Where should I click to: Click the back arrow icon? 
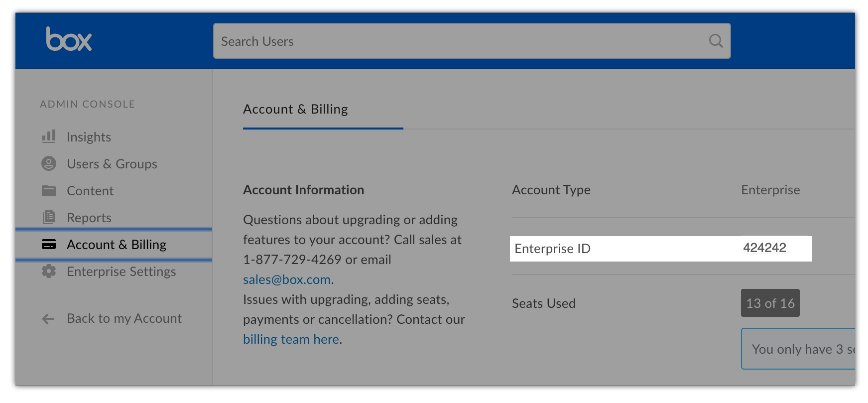pos(48,319)
